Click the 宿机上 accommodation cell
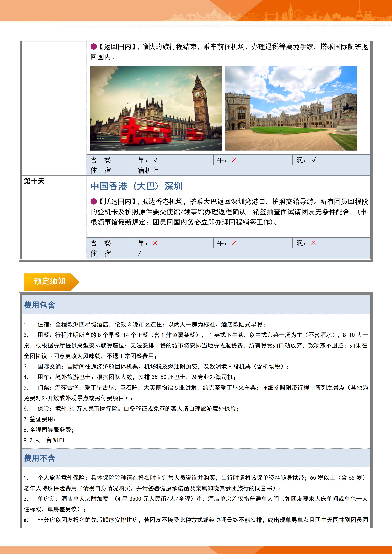Viewport: 392px width, 554px height. point(148,171)
